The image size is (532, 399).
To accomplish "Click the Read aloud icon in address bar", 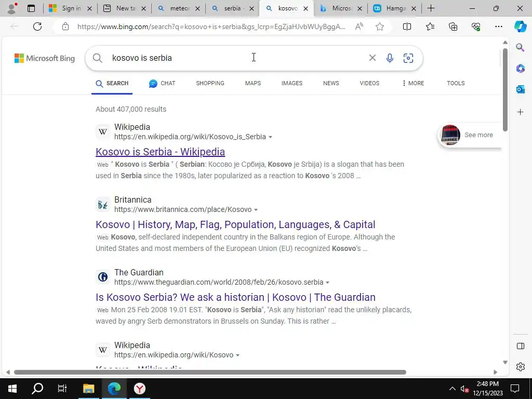I will pyautogui.click(x=359, y=26).
